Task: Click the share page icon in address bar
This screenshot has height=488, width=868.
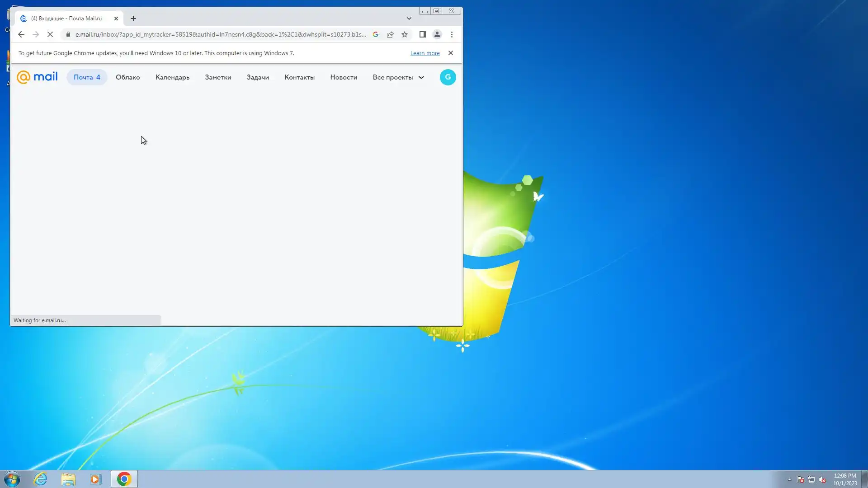Action: (390, 34)
